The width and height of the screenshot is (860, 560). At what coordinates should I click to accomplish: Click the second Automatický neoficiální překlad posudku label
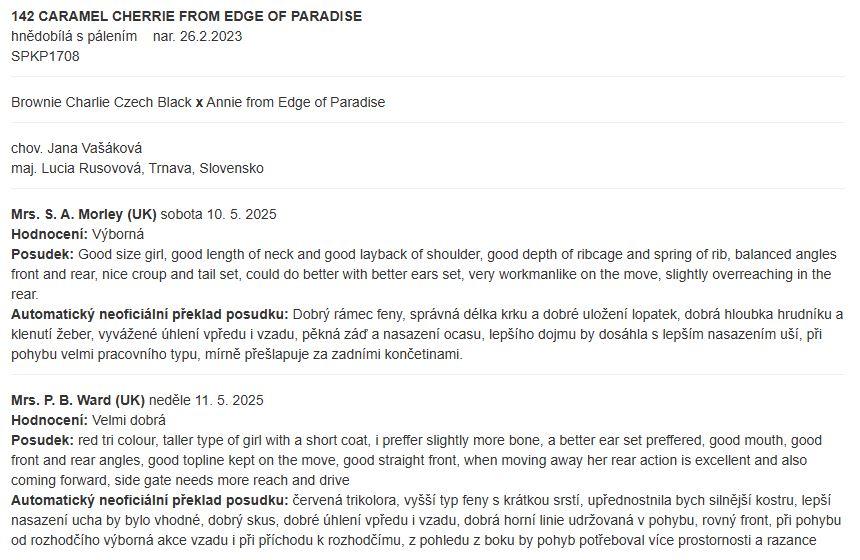pos(150,501)
